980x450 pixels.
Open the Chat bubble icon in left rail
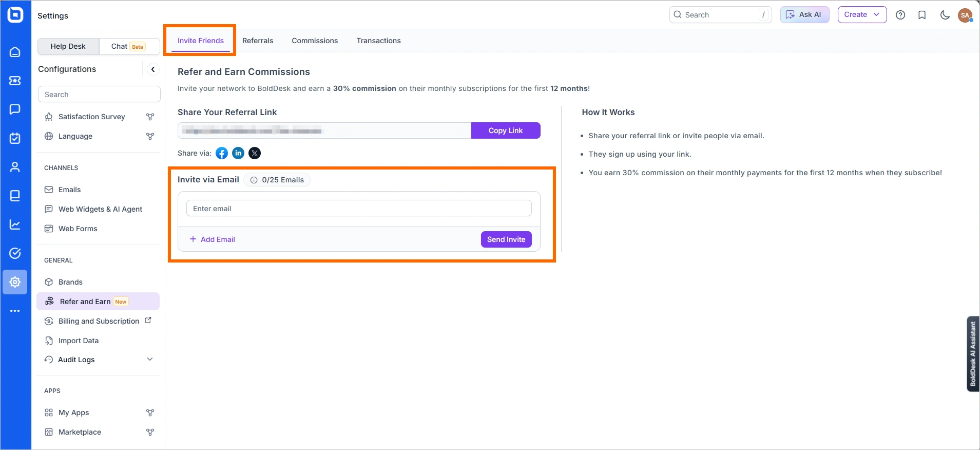tap(15, 109)
